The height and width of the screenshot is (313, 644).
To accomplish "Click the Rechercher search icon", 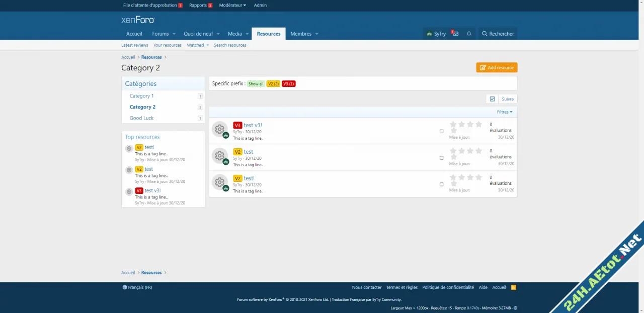I will (x=485, y=34).
